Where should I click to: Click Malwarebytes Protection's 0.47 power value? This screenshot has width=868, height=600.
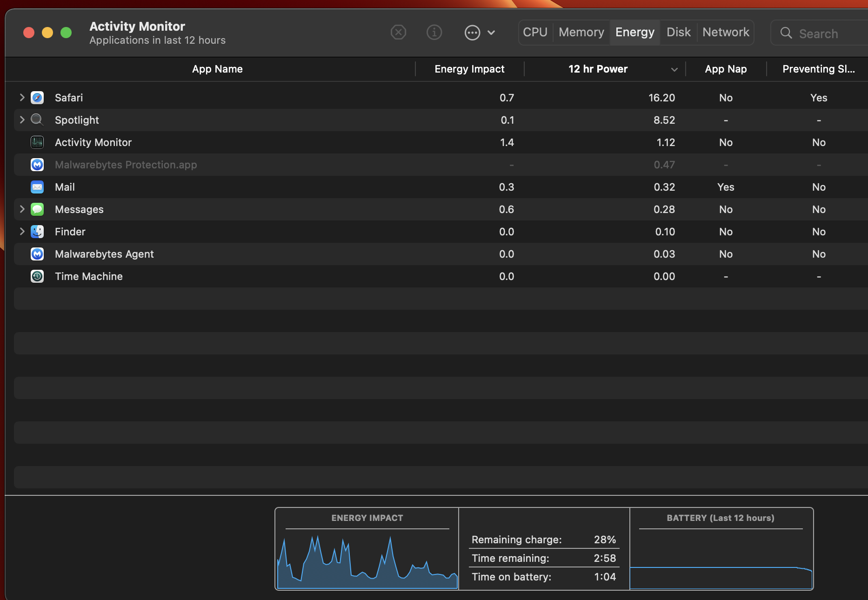click(x=664, y=165)
